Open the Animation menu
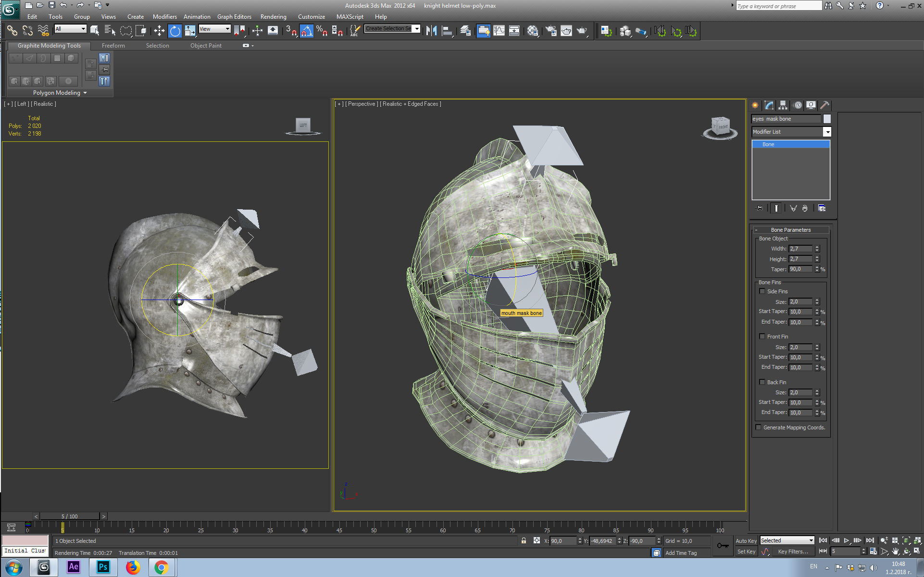Screen dimensions: 924x577 (x=197, y=17)
